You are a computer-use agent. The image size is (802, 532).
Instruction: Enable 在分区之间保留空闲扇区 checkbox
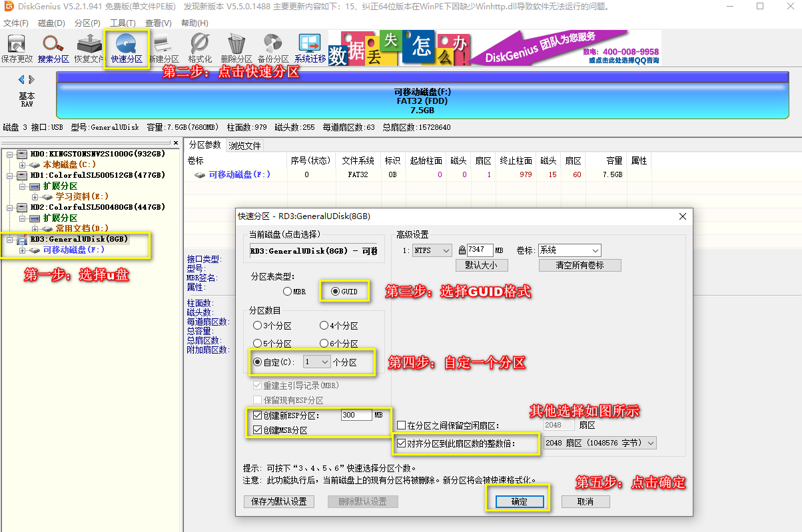401,425
